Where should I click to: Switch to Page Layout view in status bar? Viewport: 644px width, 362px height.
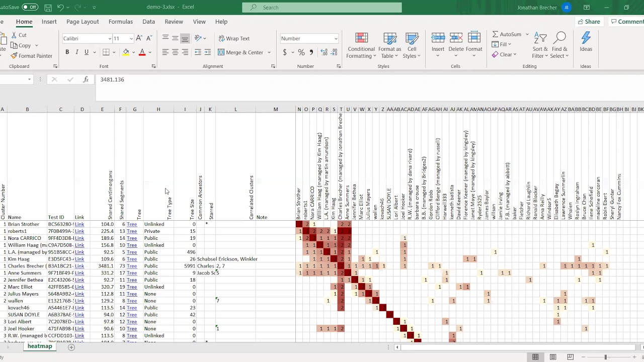click(553, 357)
